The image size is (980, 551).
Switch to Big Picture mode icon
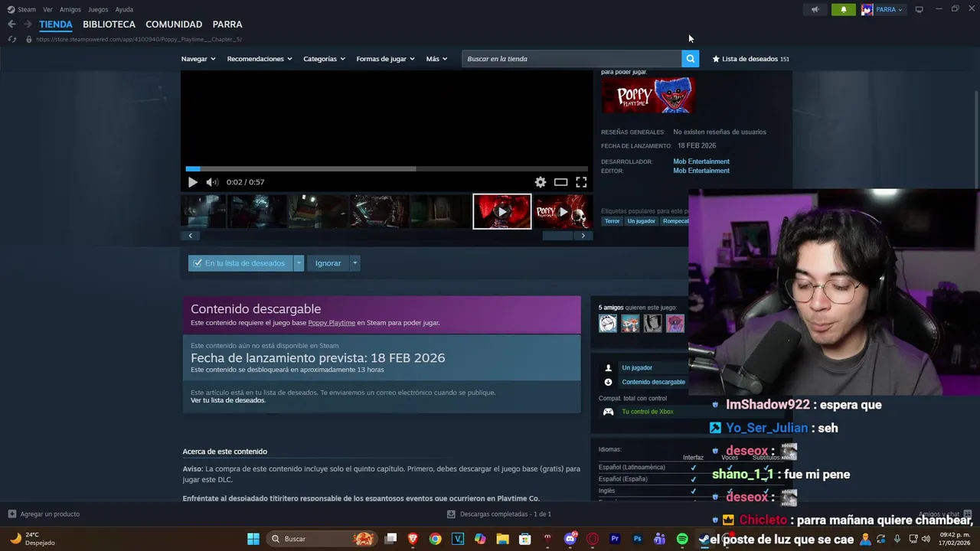[x=919, y=9]
